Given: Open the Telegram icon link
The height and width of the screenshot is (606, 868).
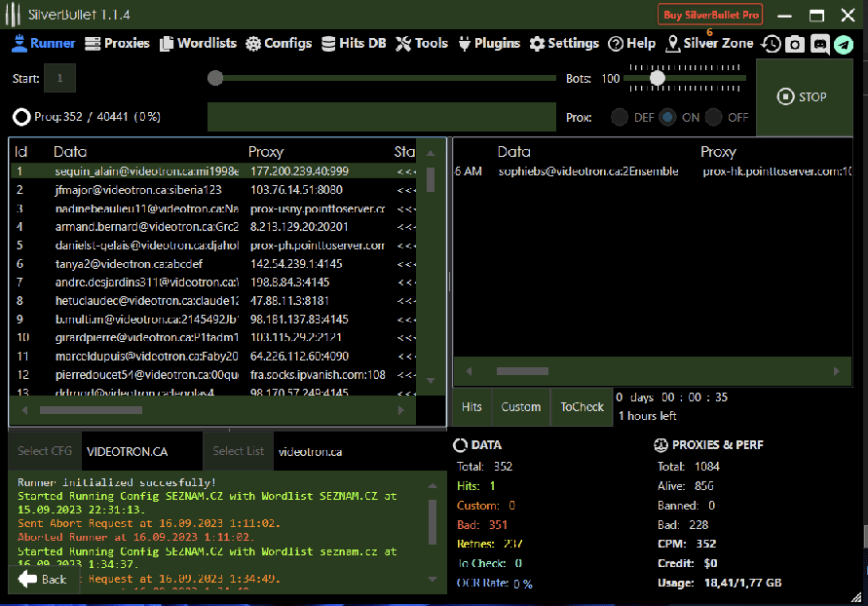Looking at the screenshot, I should (843, 44).
